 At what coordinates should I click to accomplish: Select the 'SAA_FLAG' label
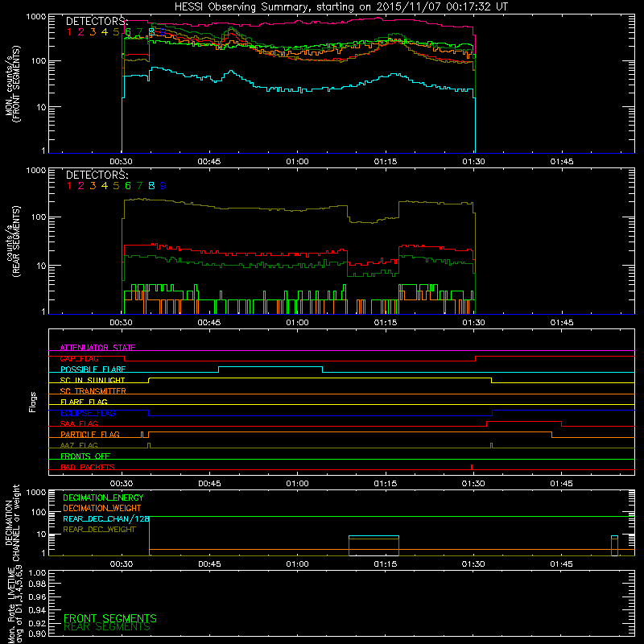coord(79,423)
